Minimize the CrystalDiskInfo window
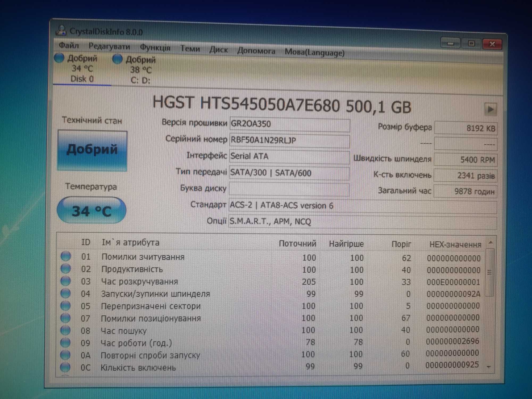532x399 pixels. click(450, 43)
